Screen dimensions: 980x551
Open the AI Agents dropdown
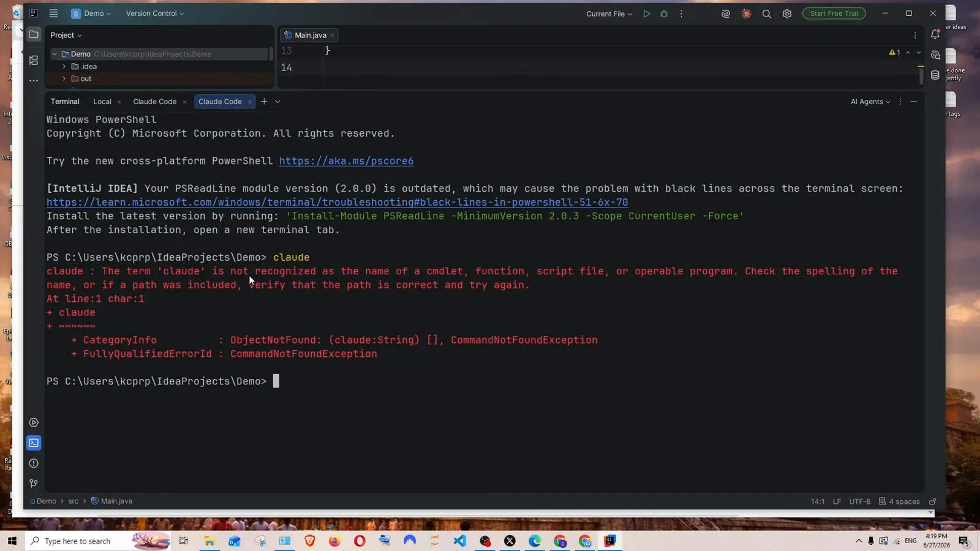coord(870,102)
